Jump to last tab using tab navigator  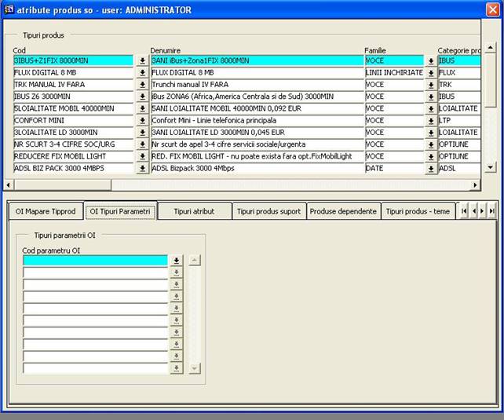(492, 211)
